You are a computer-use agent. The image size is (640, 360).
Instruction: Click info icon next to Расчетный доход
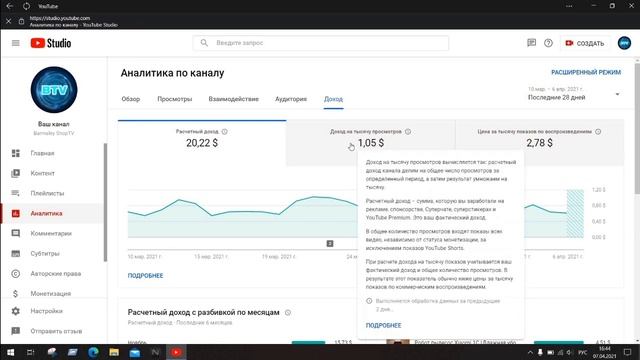click(x=224, y=131)
